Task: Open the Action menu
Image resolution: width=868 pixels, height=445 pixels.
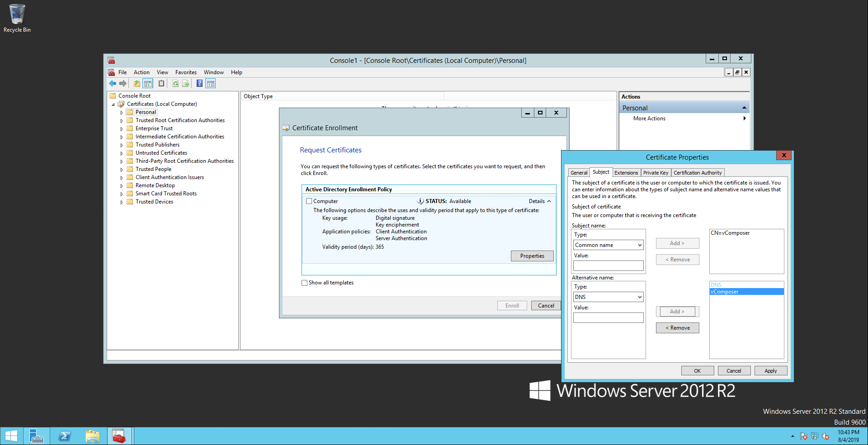Action: (142, 72)
